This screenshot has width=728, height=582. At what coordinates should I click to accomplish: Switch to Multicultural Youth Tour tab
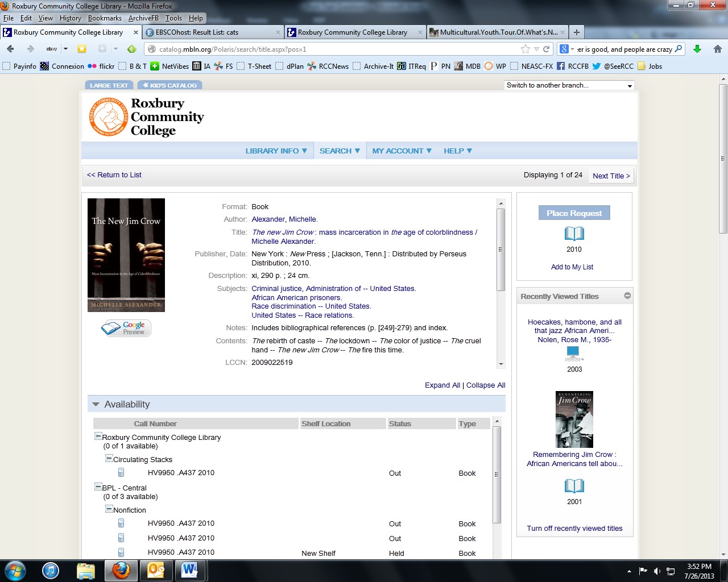[497, 32]
